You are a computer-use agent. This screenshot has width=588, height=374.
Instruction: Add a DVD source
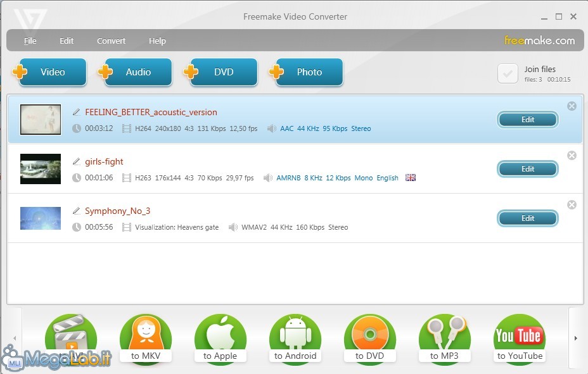221,72
